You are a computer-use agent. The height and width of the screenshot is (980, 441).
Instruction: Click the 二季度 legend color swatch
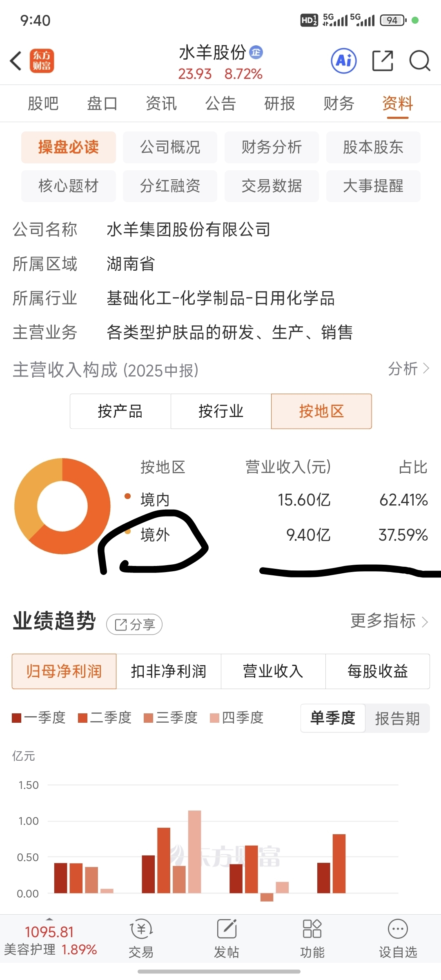click(82, 718)
